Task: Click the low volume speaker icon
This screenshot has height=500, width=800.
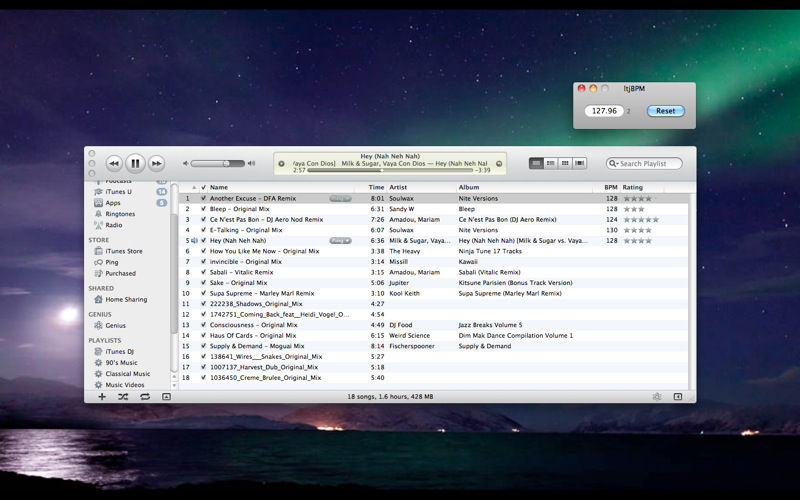Action: click(186, 163)
